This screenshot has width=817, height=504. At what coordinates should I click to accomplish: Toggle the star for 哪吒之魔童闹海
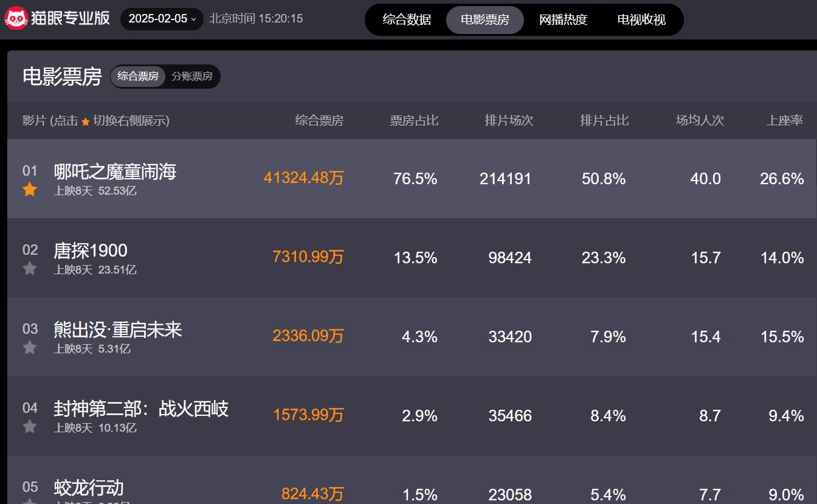pyautogui.click(x=30, y=190)
